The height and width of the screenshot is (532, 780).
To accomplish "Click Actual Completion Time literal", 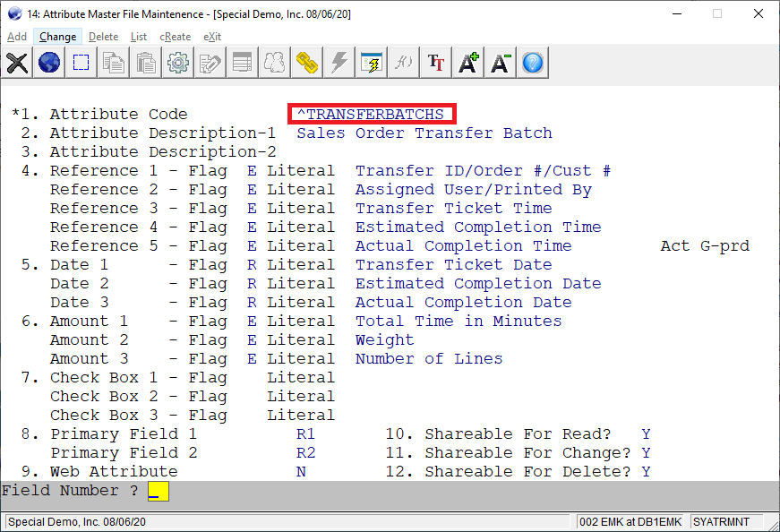I will coord(464,245).
